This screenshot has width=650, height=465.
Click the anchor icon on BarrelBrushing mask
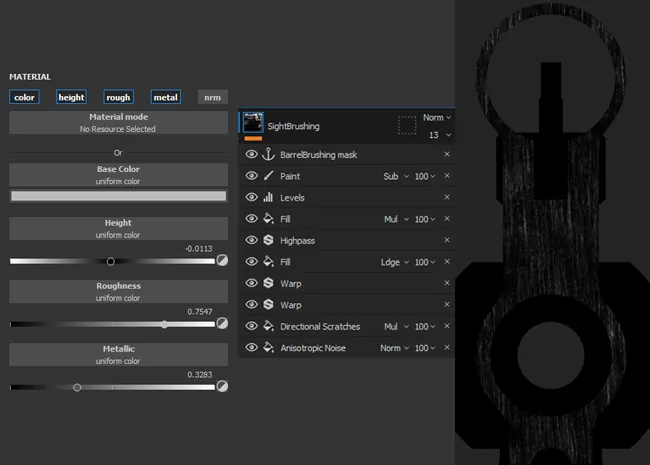[x=268, y=154]
